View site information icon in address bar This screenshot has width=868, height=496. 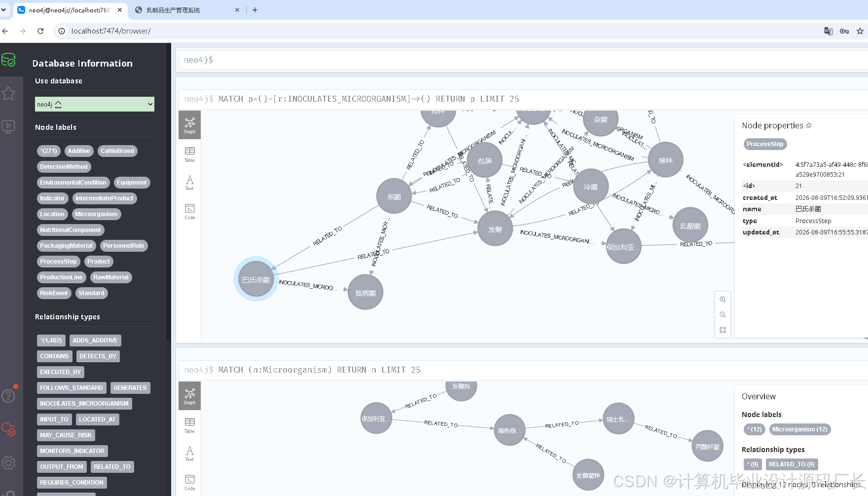pyautogui.click(x=62, y=31)
